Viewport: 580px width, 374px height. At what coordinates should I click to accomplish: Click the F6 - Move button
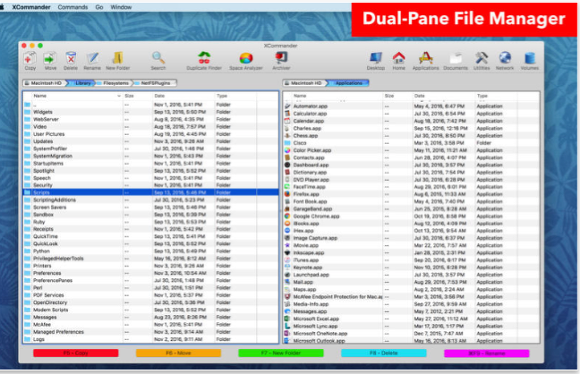(178, 353)
